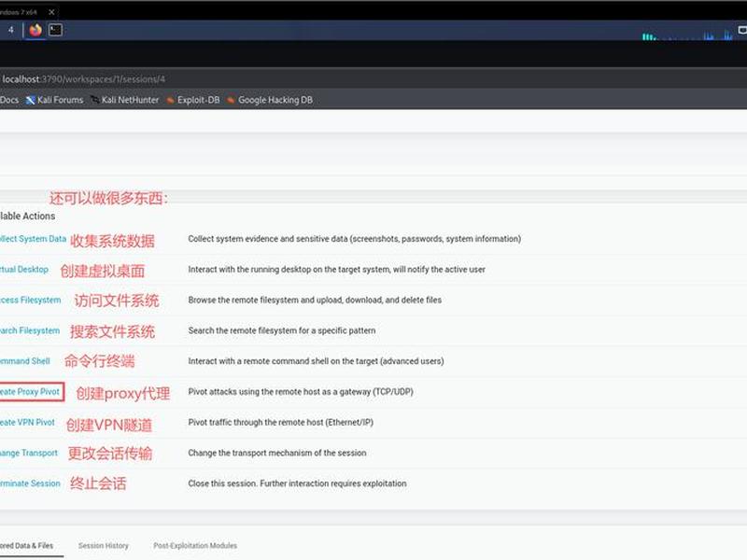Switch to the Post-Exploitation Modules tab

pyautogui.click(x=195, y=546)
